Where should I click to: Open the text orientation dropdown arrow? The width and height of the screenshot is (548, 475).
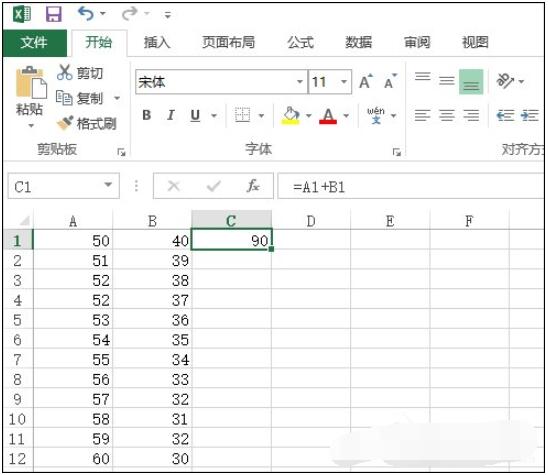click(x=521, y=81)
